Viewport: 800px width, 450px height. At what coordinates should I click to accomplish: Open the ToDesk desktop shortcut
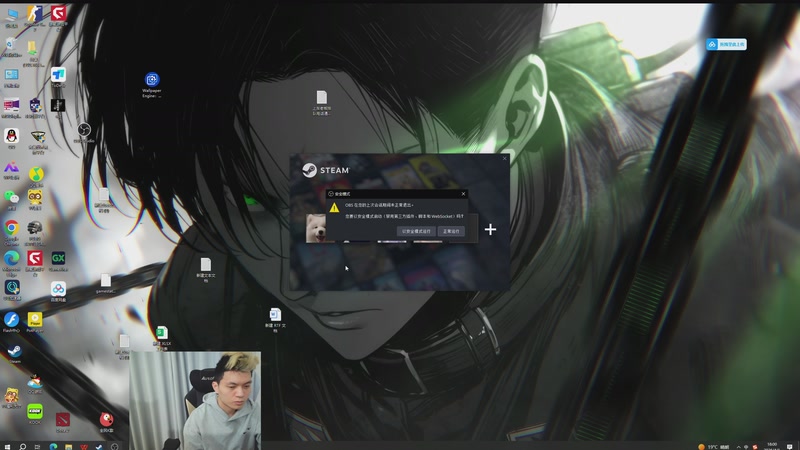click(58, 78)
